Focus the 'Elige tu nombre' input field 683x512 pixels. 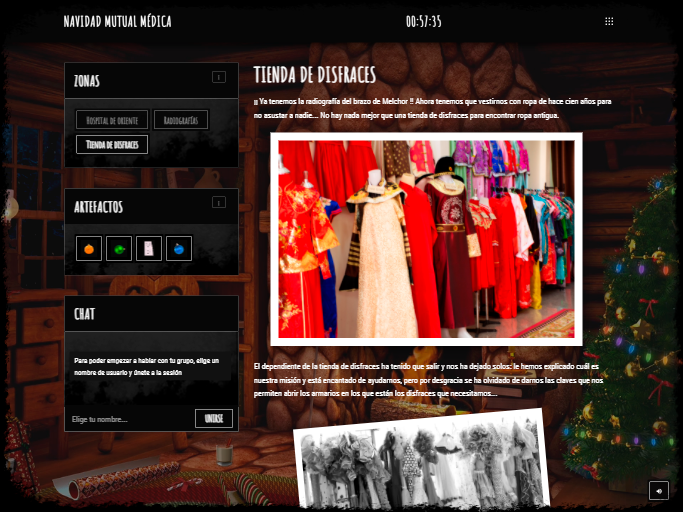130,419
